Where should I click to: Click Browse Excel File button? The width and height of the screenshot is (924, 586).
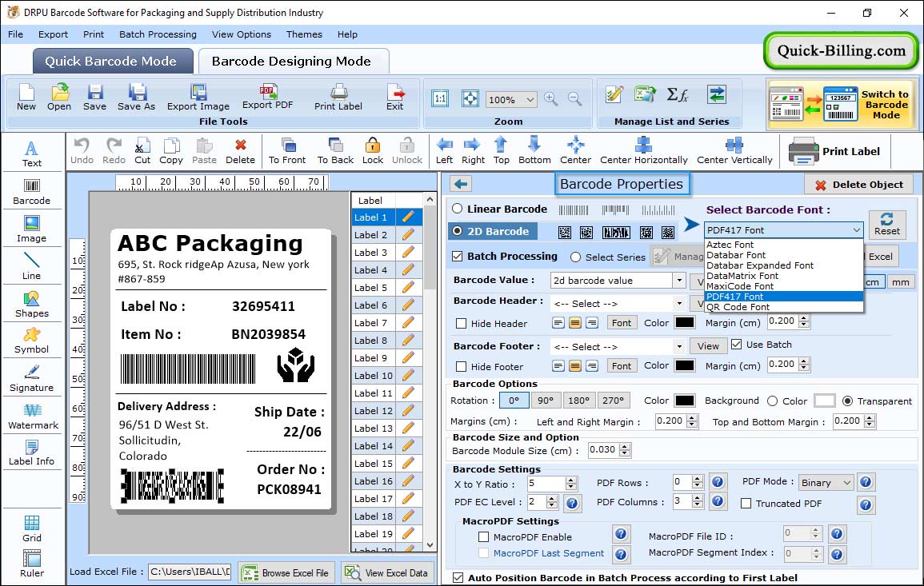286,572
